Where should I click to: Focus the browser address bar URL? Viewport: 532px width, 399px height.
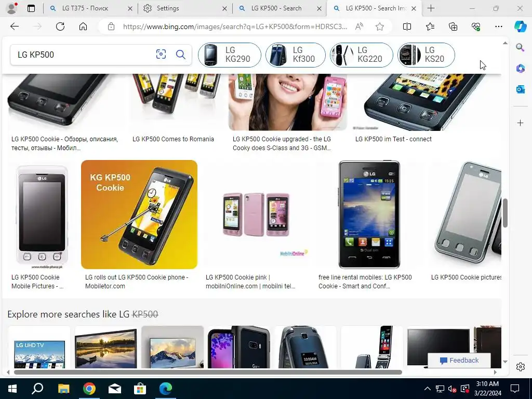coord(235,26)
